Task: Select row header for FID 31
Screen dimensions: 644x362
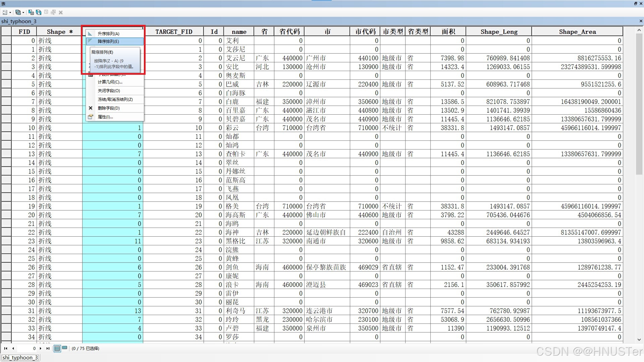Action: [6, 311]
